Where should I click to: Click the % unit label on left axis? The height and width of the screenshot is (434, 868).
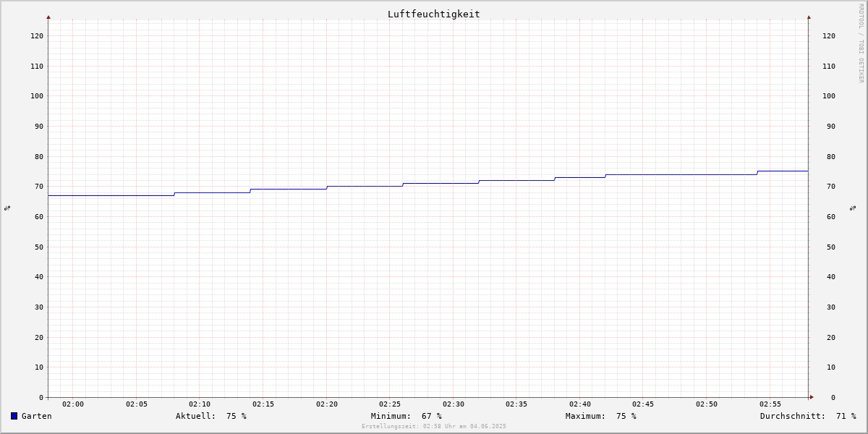click(7, 208)
